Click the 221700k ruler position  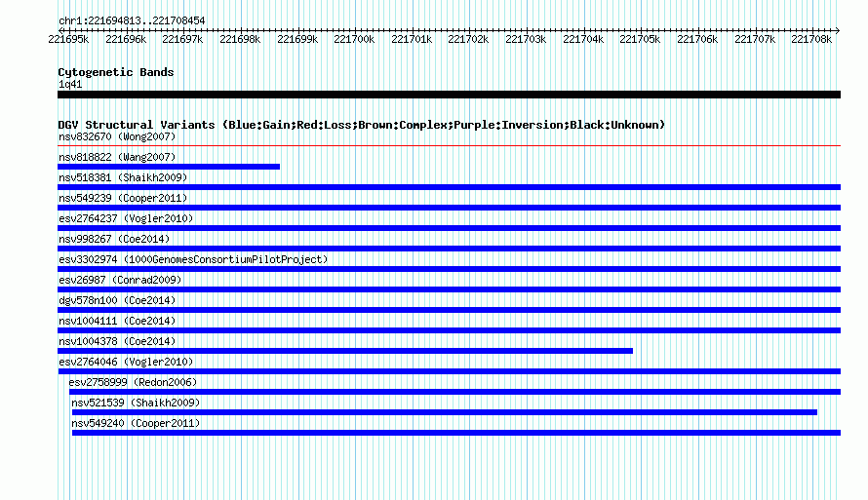(354, 39)
